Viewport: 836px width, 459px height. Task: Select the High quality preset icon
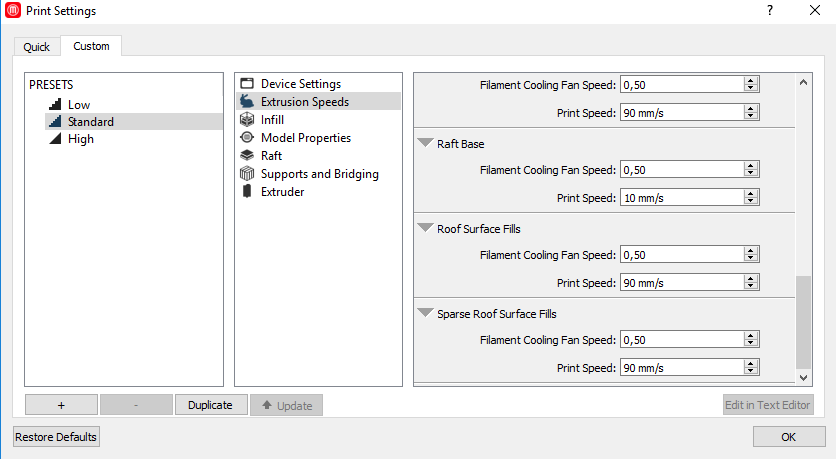coord(54,140)
